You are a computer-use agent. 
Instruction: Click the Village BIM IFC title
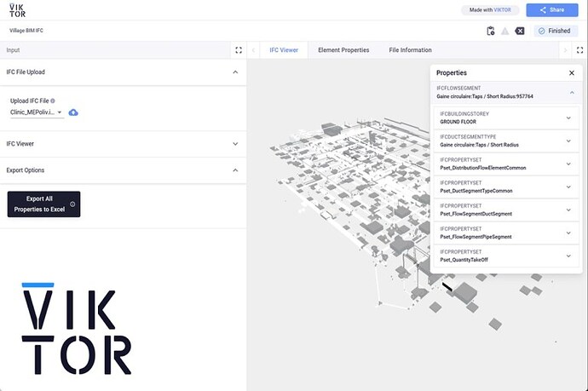[26, 31]
